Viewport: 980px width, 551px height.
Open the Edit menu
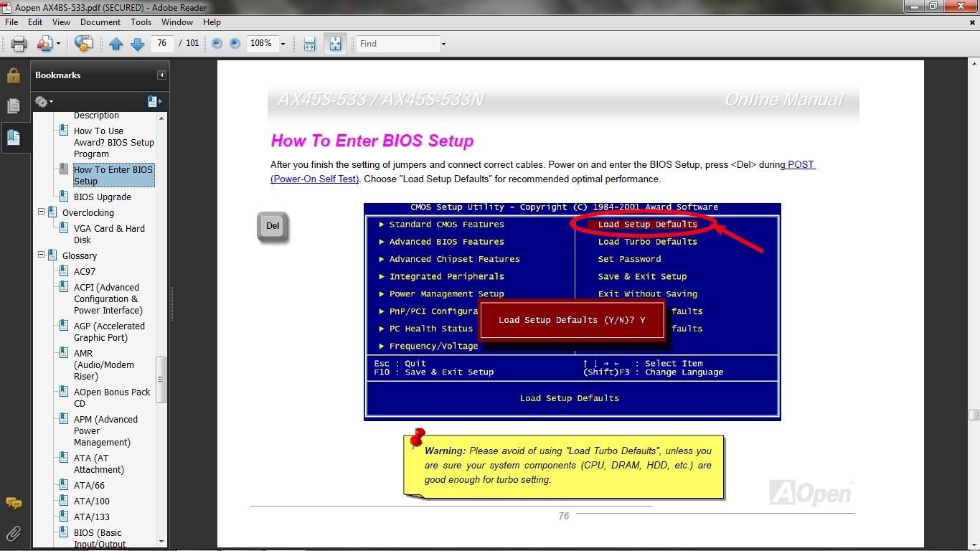coord(35,22)
